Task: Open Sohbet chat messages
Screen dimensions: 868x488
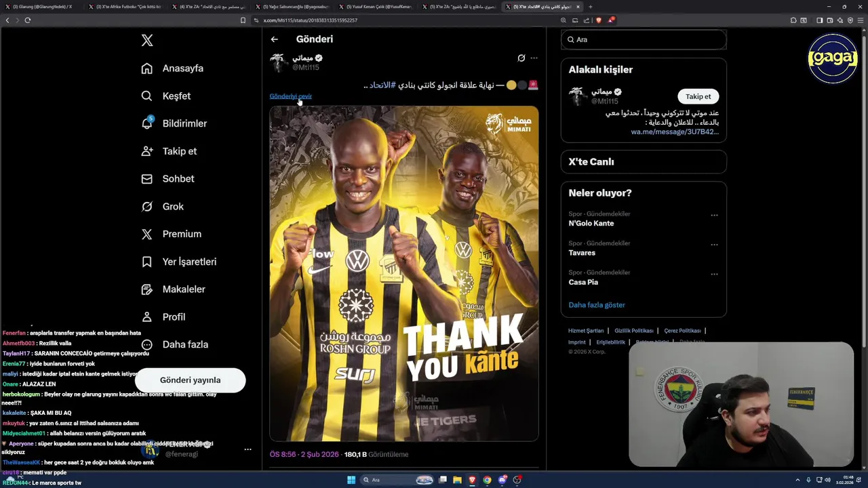Action: (x=167, y=179)
